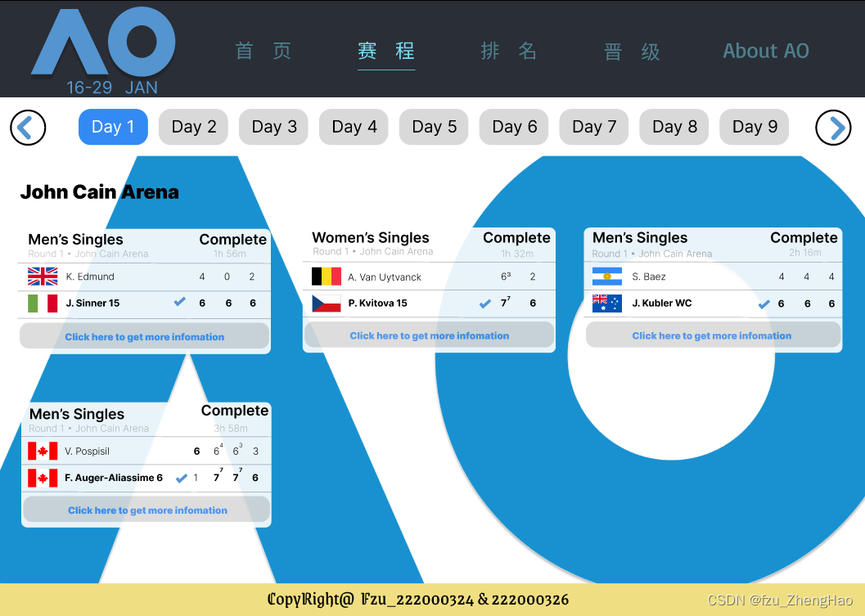The width and height of the screenshot is (865, 616).
Task: Click the 3h 58m match duration
Action: (231, 428)
